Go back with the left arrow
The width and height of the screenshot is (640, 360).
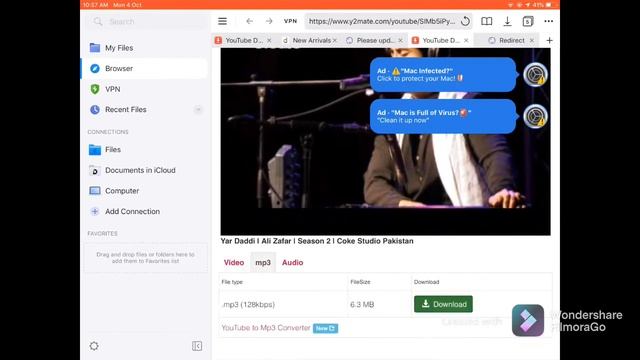(x=249, y=21)
